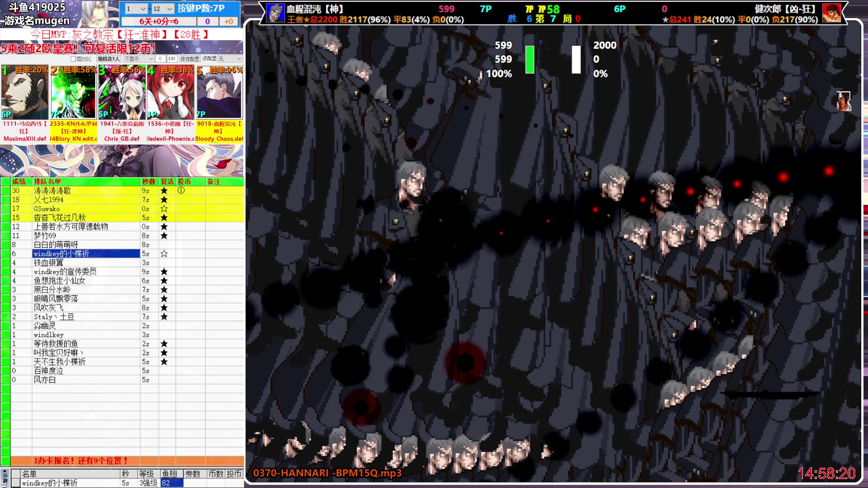
Task: Select character thumbnail 1 马克西马
Action: 25,93
